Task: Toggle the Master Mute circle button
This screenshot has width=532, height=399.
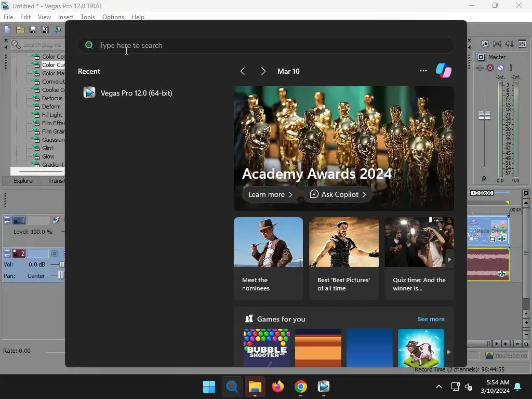Action: click(500, 68)
